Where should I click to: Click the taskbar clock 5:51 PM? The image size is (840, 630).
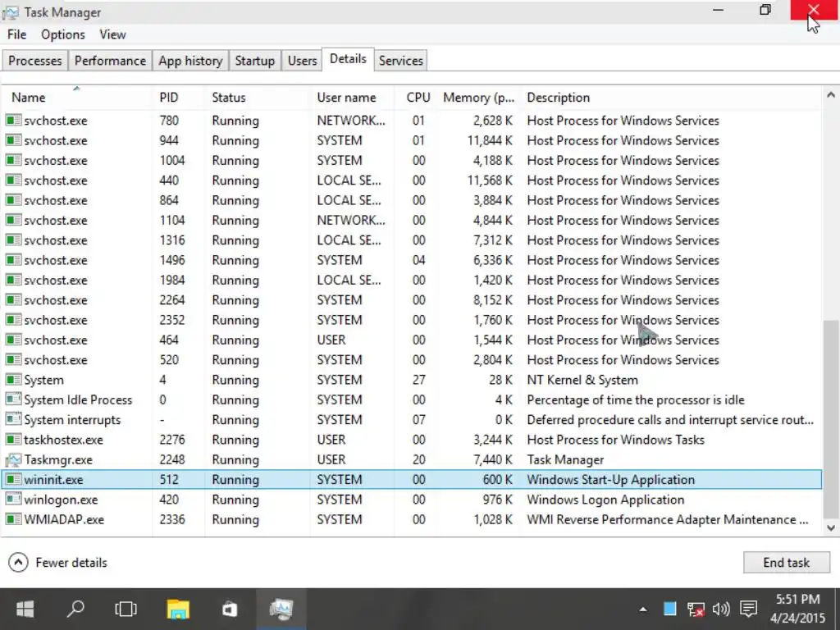797,599
